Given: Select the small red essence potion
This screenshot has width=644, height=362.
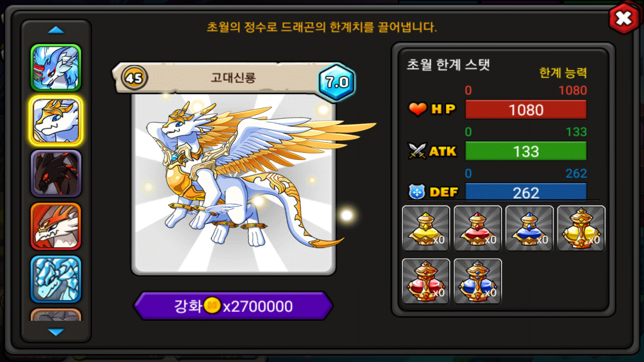Looking at the screenshot, I should (478, 228).
